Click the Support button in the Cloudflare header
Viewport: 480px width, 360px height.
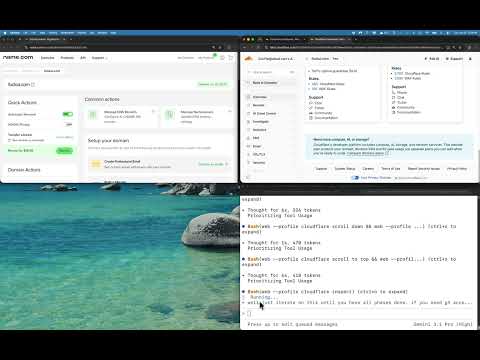pos(454,59)
